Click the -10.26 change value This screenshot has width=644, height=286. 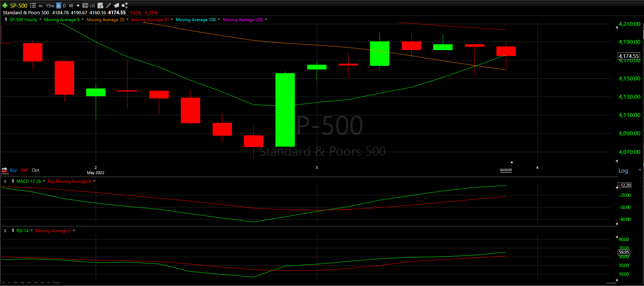point(135,12)
